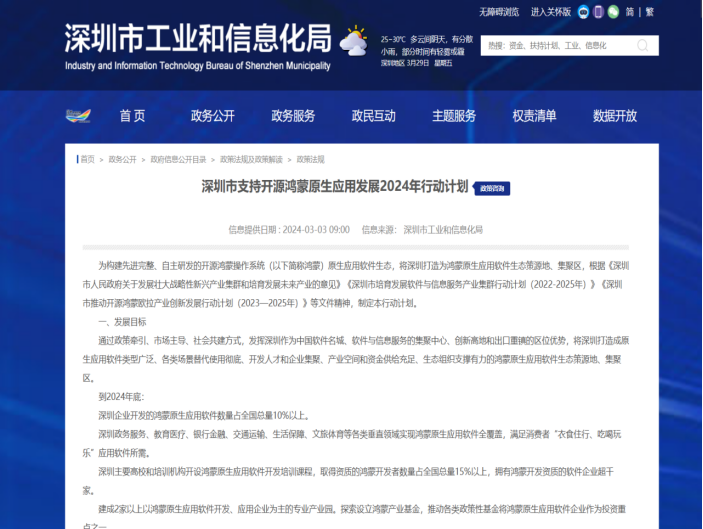703x529 pixels.
Task: Click the date text 2024-03-03 09:00
Action: (x=316, y=230)
